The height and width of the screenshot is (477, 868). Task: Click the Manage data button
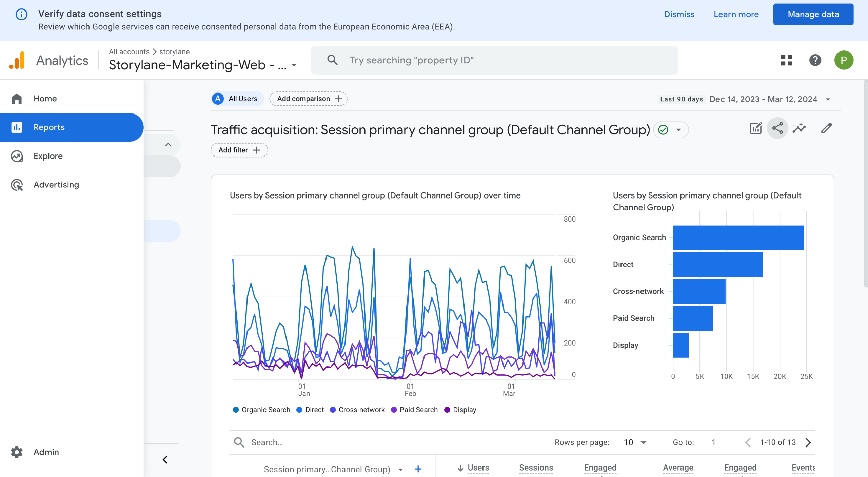point(813,14)
